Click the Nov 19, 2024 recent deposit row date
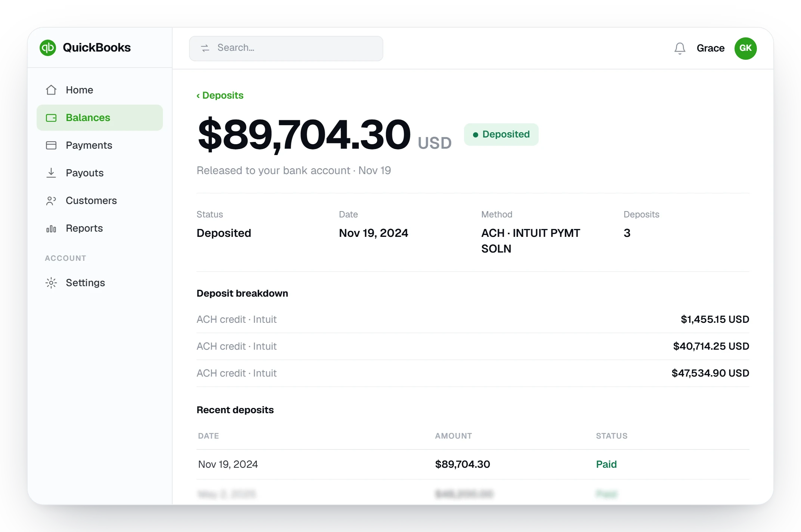The height and width of the screenshot is (532, 801). tap(228, 464)
